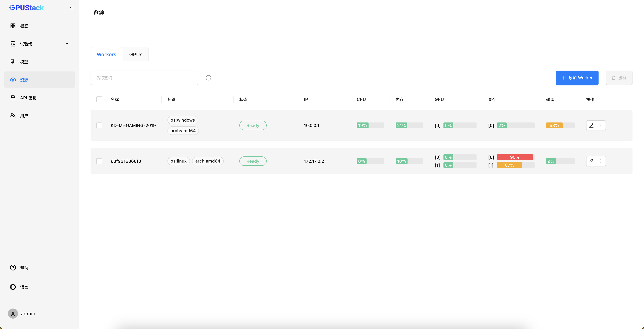644x329 pixels.
Task: Collapse the sidebar navigation
Action: 72,8
